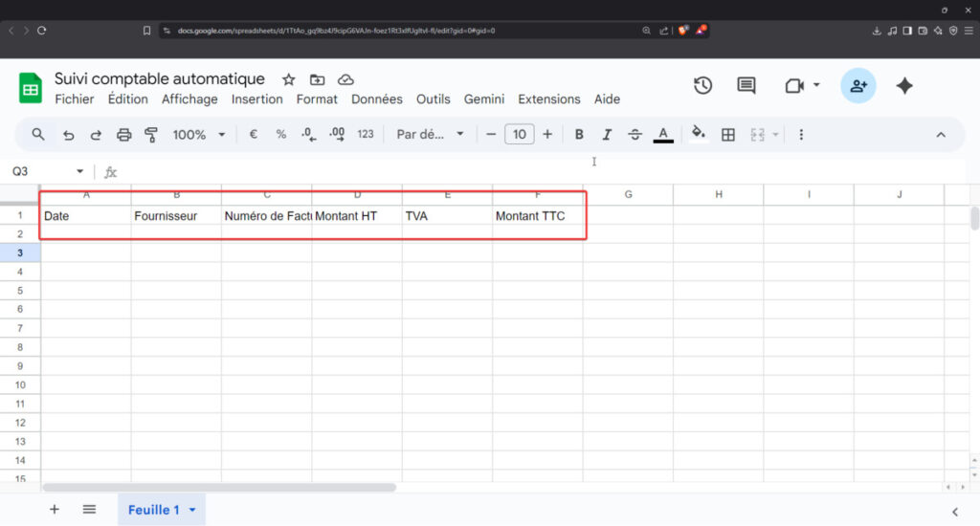Screen dimensions: 980x526
Task: Open the 100% zoom dropdown
Action: (199, 134)
